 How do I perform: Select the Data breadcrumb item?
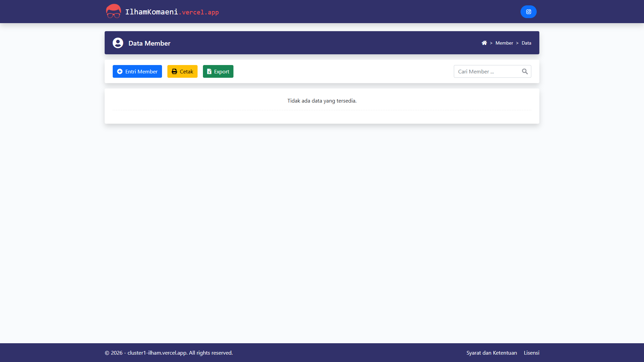click(x=526, y=43)
